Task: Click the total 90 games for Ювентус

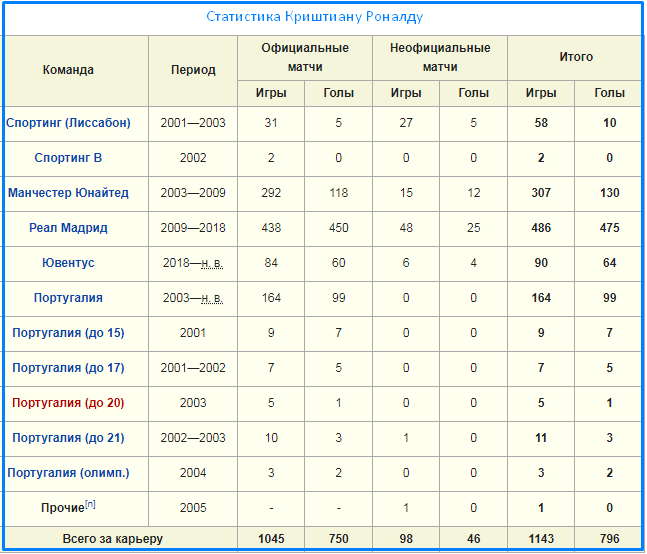Action: (x=541, y=263)
